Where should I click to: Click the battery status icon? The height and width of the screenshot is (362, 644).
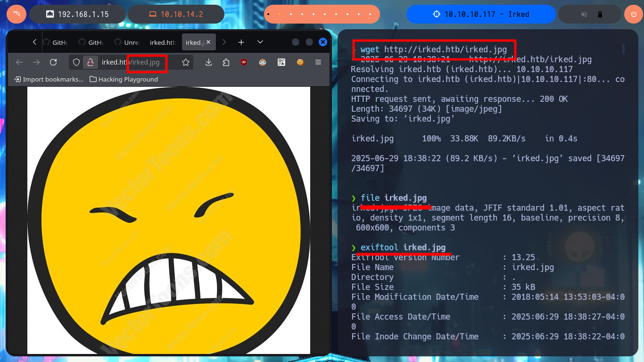tap(600, 14)
